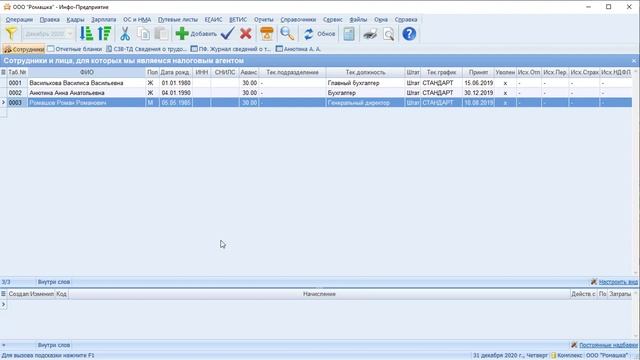Refresh the list with the Обнов button
This screenshot has height=360, width=640.
(x=319, y=33)
